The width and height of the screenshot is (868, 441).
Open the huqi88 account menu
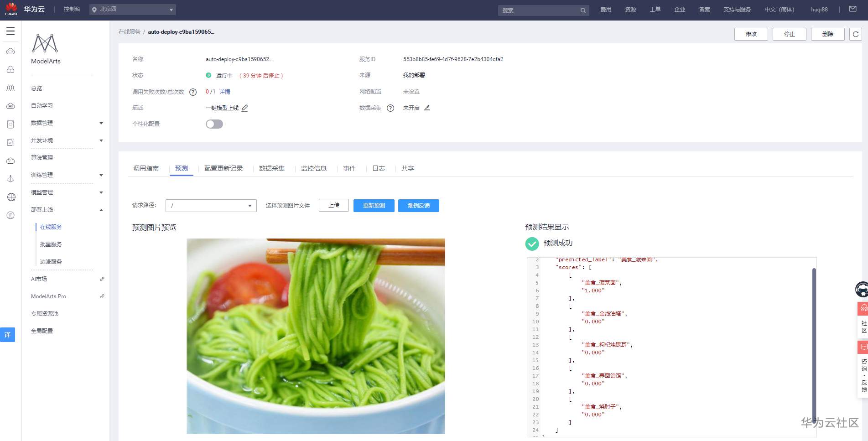click(x=819, y=10)
